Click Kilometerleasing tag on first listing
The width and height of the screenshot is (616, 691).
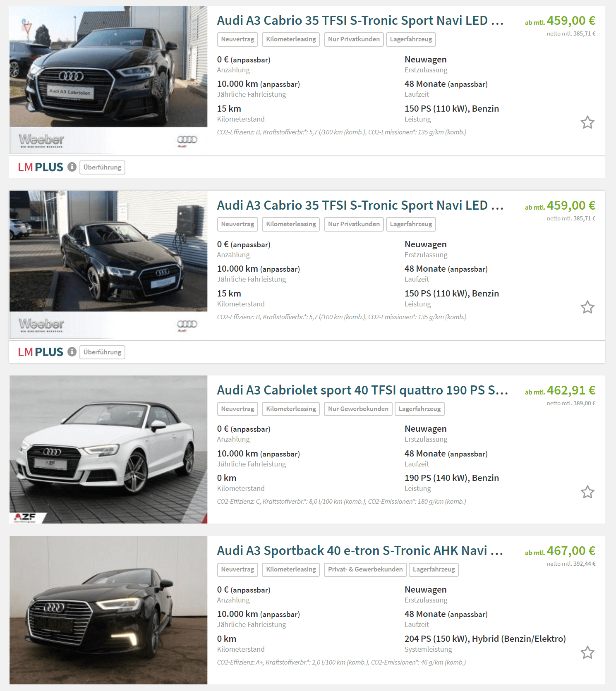[291, 39]
